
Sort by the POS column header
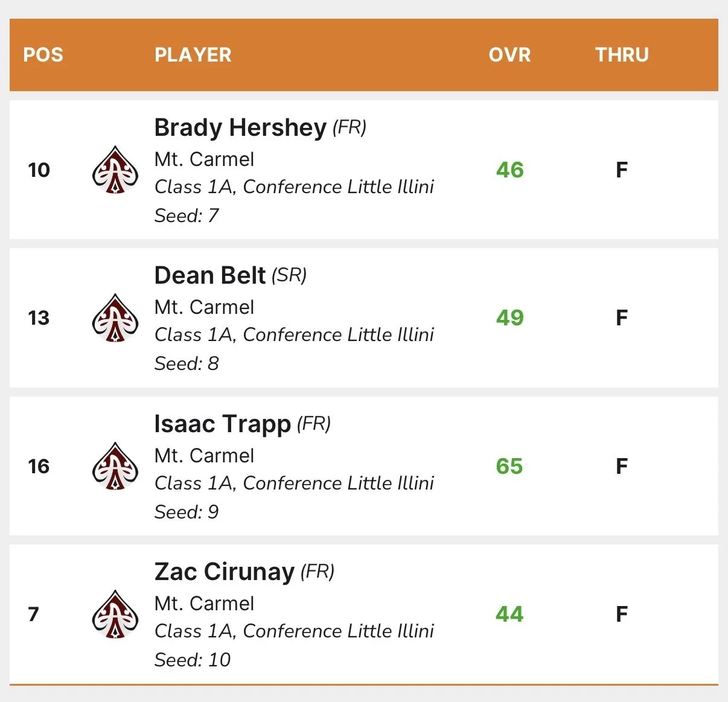pos(43,55)
